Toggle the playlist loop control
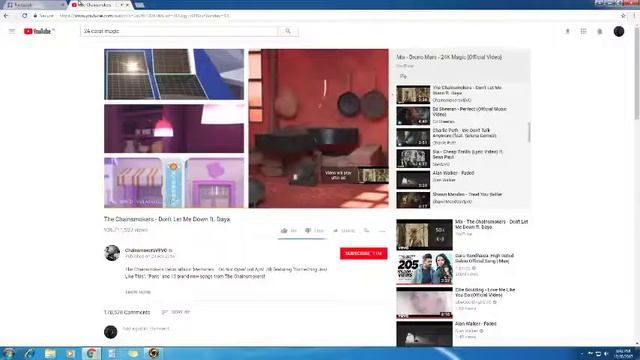 [403, 76]
